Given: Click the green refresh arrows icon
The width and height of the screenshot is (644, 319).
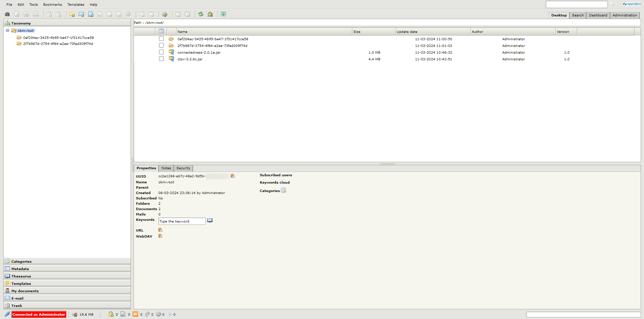Looking at the screenshot, I should pos(201,14).
